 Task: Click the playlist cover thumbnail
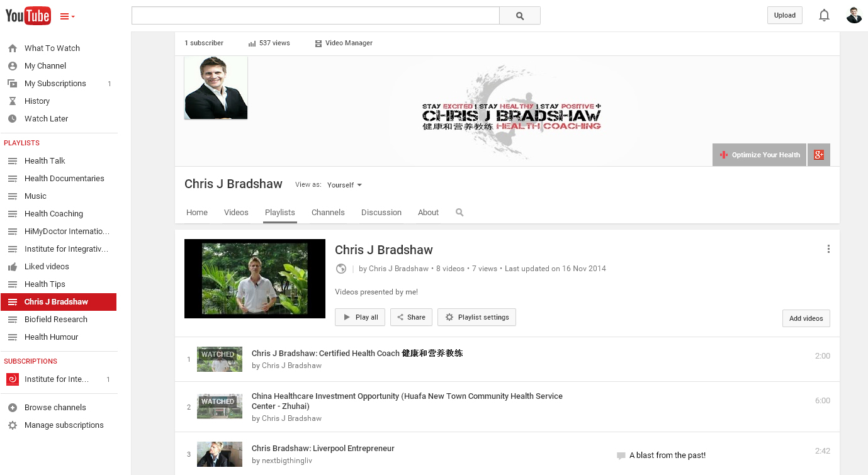(x=255, y=279)
